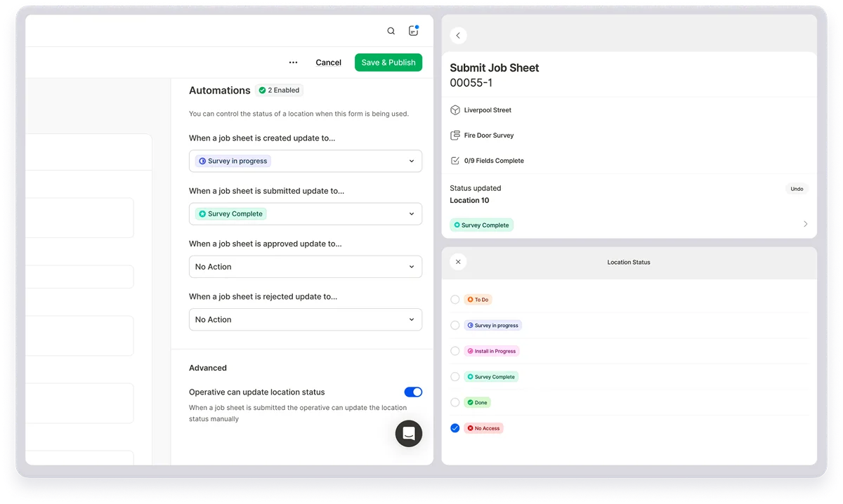The image size is (843, 504).
Task: Click the Survey in progress tag in Location Status
Action: [x=493, y=325]
